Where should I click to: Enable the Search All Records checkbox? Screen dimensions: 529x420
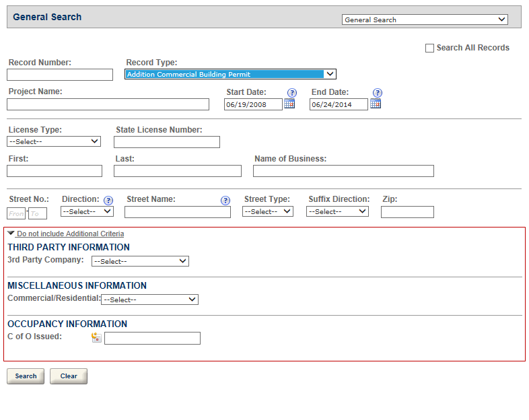pos(429,48)
